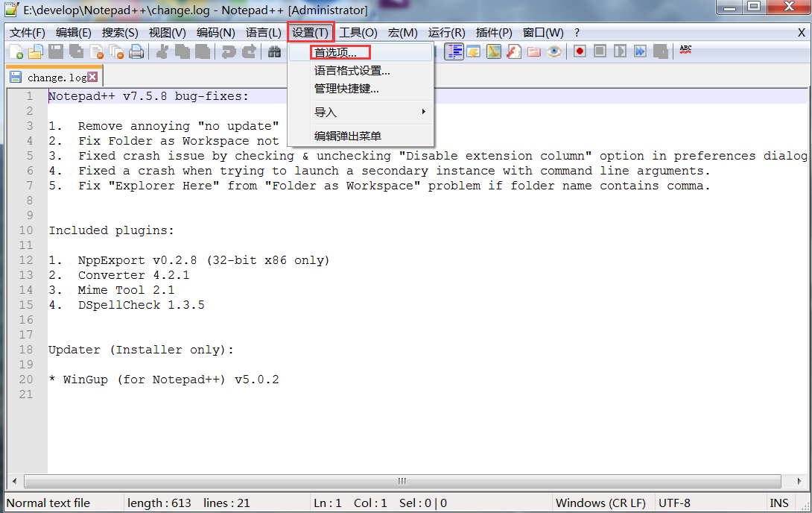Show the Document Map panel icon
This screenshot has width=812, height=513.
(x=494, y=51)
